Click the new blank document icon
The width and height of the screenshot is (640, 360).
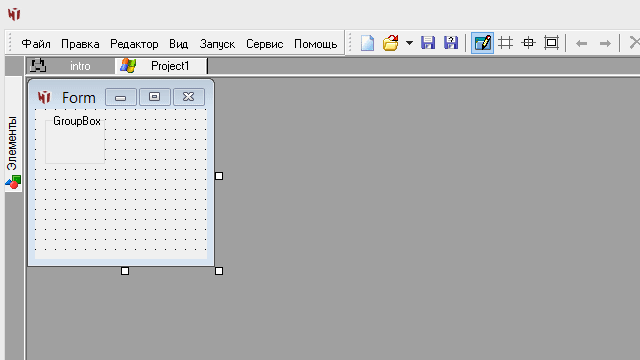coord(367,43)
